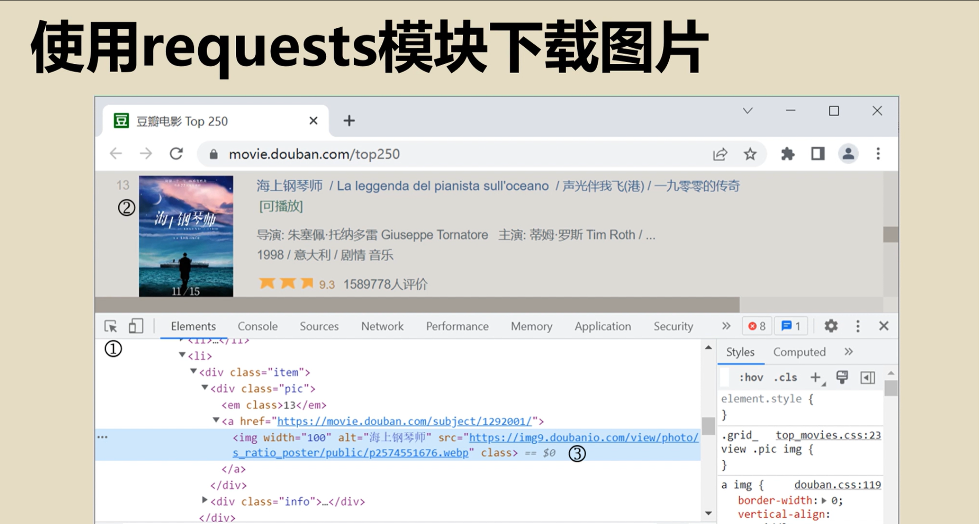The width and height of the screenshot is (980, 524).
Task: Click the 海上钢琴师 movie title link
Action: (290, 186)
